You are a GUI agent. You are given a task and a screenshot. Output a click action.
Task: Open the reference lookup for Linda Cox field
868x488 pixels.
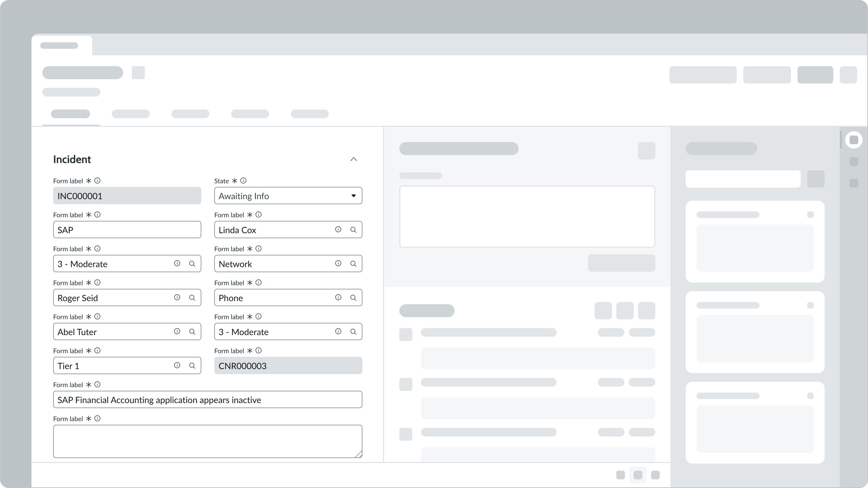coord(354,230)
